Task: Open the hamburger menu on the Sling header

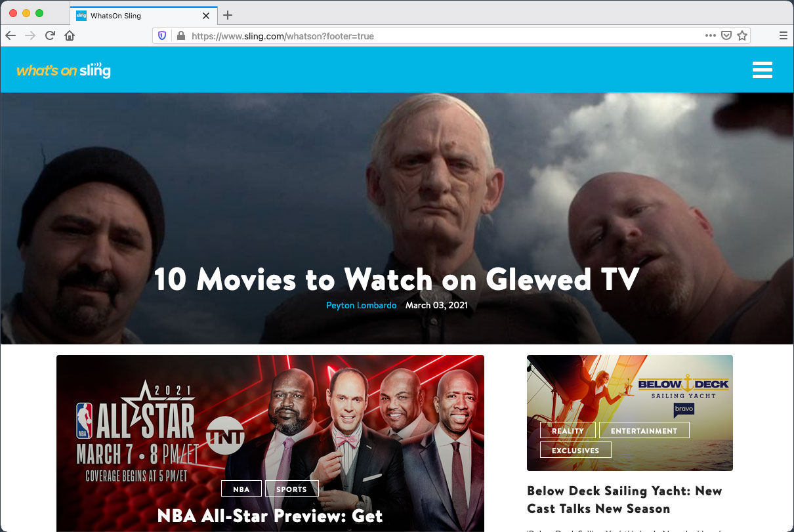Action: pos(762,70)
